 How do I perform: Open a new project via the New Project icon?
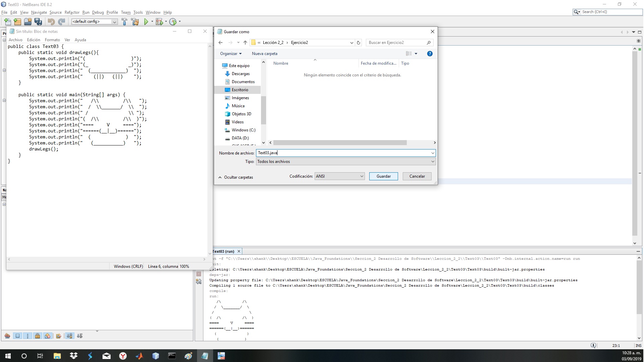[x=17, y=21]
